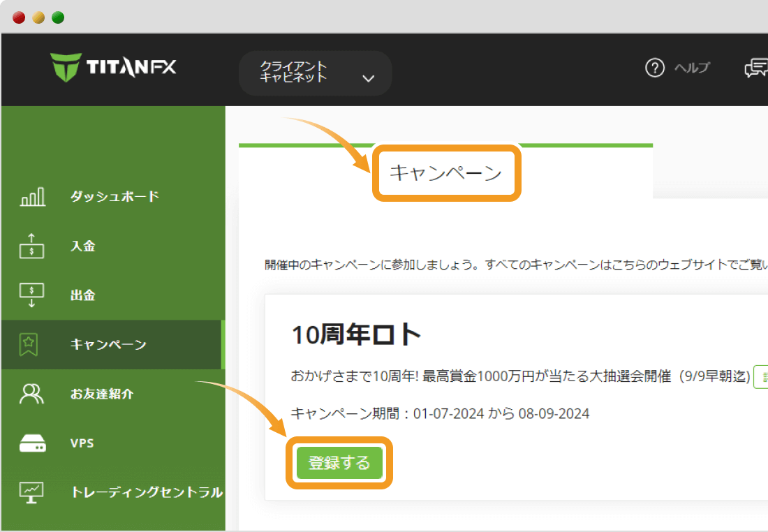Click the 入金 deposit icon
768x532 pixels.
[x=32, y=246]
